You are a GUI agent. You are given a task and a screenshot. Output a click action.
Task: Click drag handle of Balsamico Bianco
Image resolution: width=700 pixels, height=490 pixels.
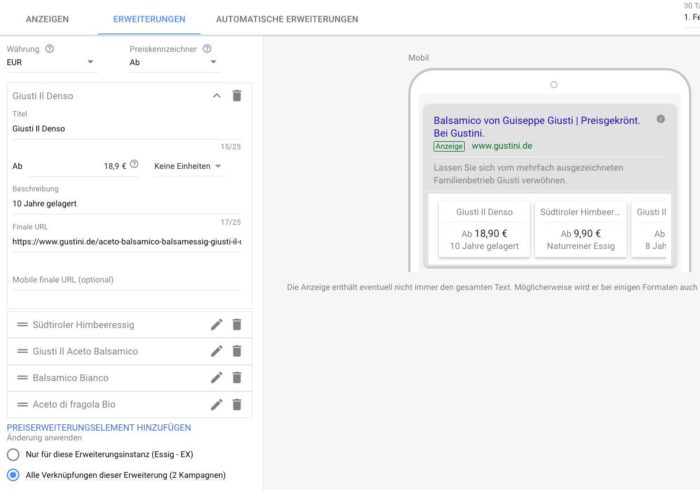click(22, 378)
